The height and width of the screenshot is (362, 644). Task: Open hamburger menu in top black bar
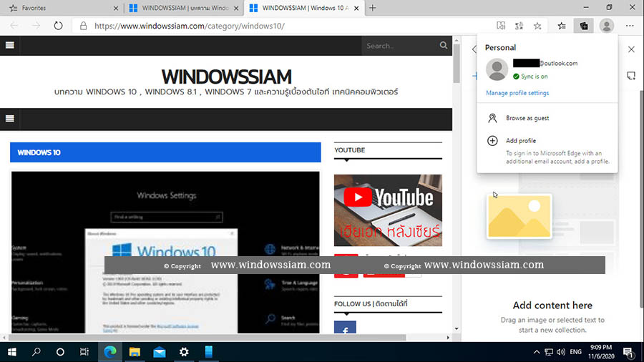(x=10, y=45)
